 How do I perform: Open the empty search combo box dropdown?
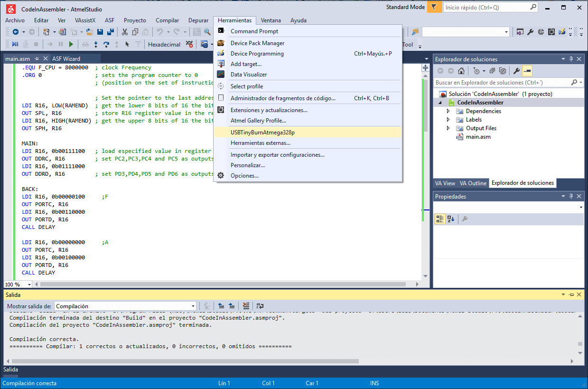coord(506,32)
